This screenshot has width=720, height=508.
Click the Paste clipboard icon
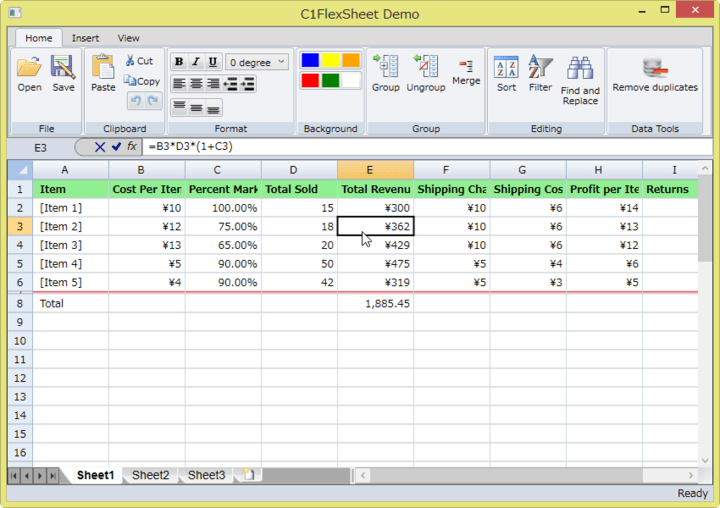pos(103,68)
